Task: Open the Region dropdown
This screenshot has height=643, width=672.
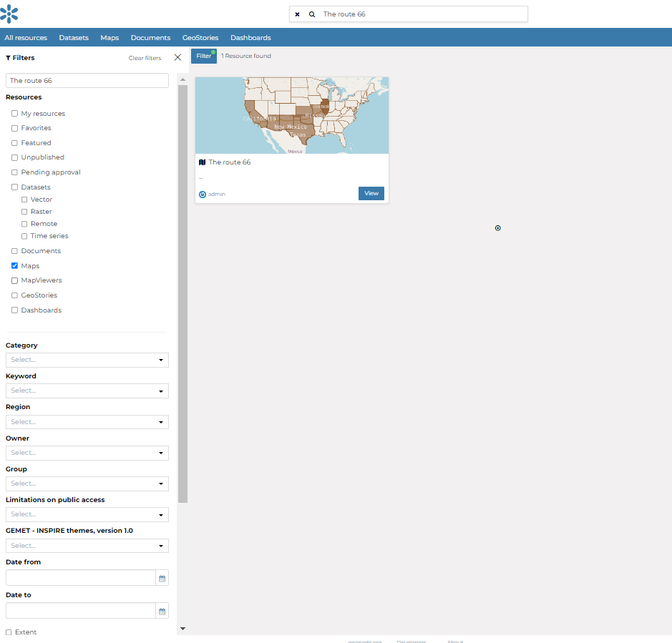Action: pyautogui.click(x=87, y=421)
